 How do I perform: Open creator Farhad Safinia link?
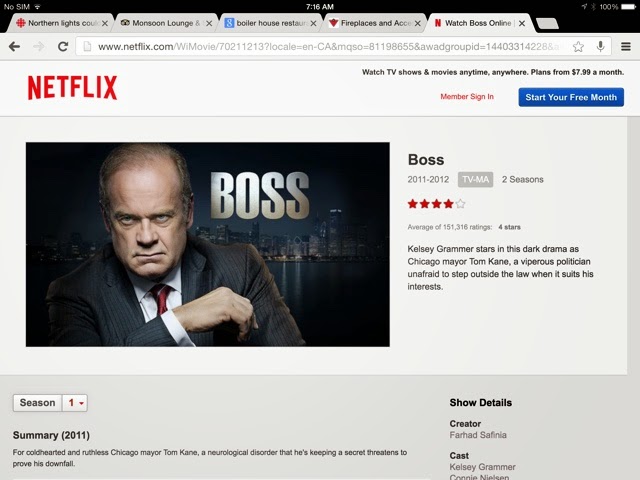coord(478,435)
